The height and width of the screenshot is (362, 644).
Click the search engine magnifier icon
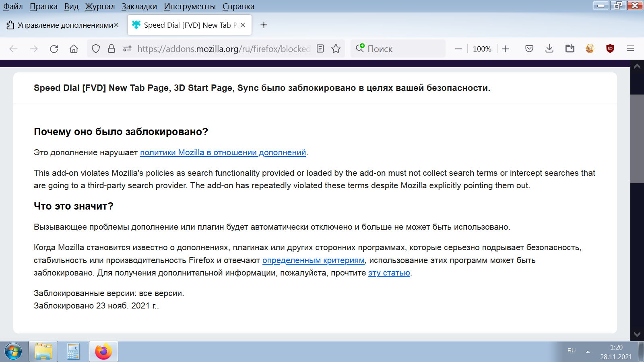tap(360, 48)
